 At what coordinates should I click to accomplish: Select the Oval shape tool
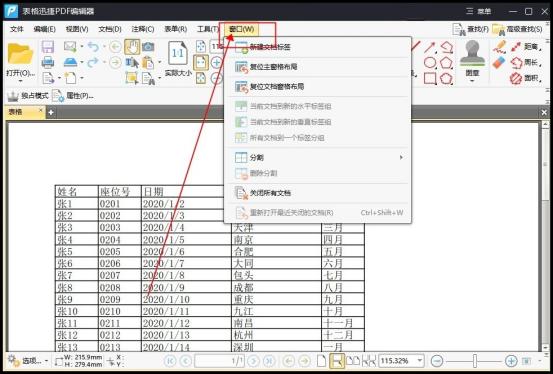click(x=430, y=63)
